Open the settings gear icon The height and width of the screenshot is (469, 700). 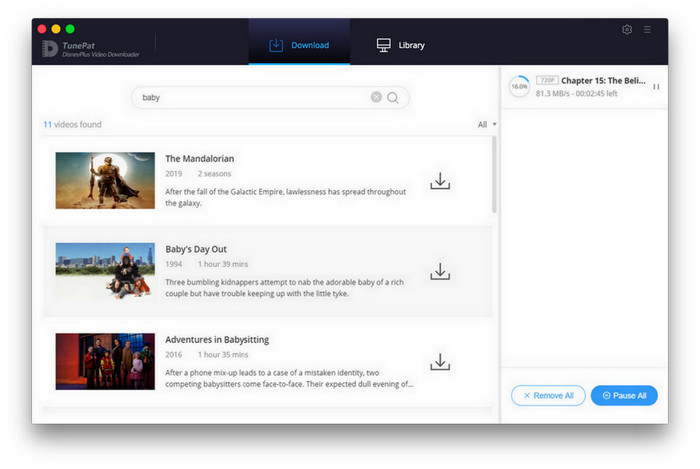point(627,29)
